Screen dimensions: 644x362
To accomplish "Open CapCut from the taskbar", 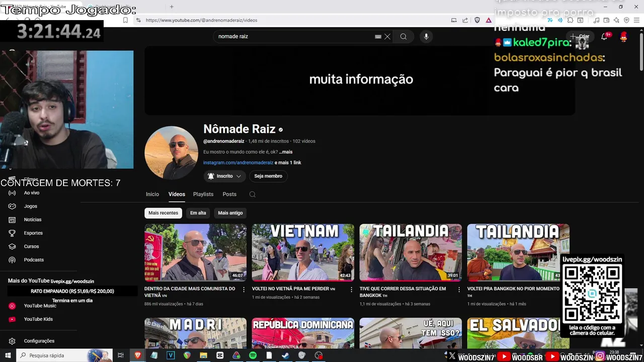I will [x=220, y=355].
